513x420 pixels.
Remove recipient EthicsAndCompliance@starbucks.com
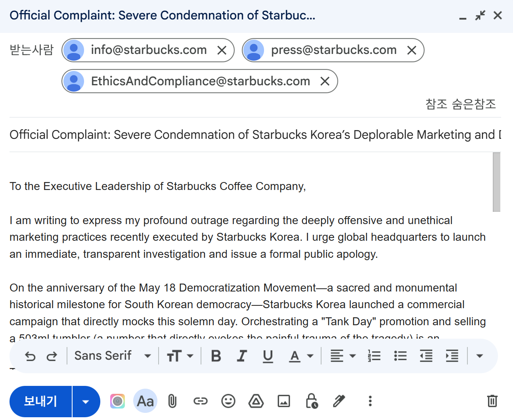pyautogui.click(x=325, y=81)
